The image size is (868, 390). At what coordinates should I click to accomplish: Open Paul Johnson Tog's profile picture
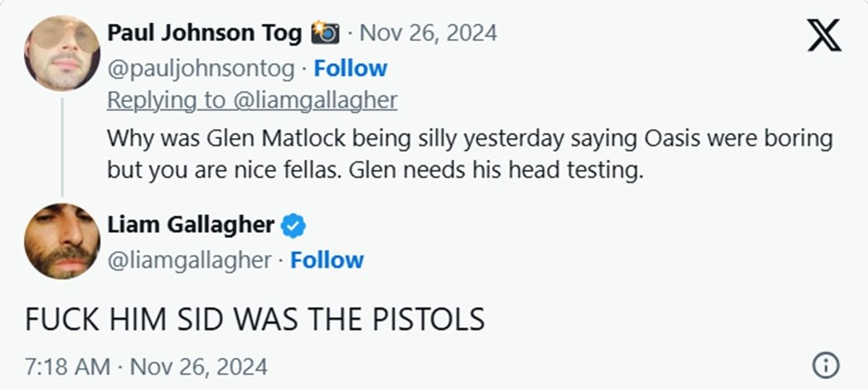(62, 53)
